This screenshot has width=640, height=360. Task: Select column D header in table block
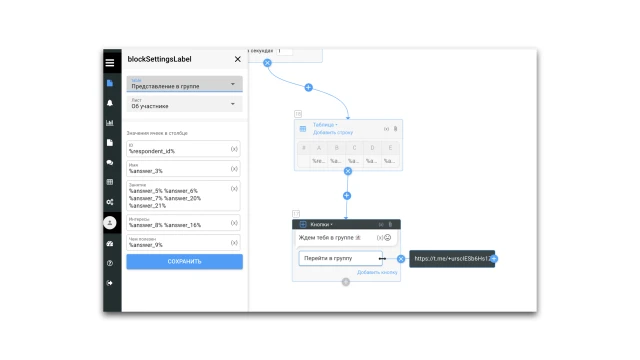click(x=372, y=148)
